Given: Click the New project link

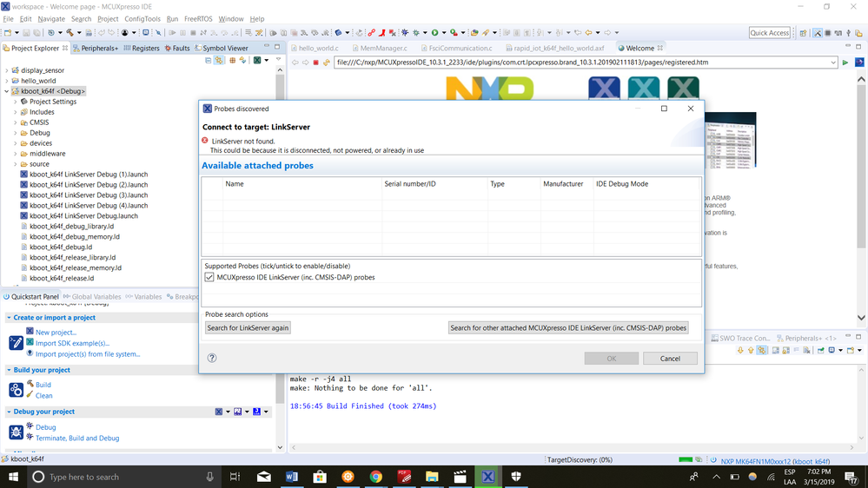Looking at the screenshot, I should [56, 333].
